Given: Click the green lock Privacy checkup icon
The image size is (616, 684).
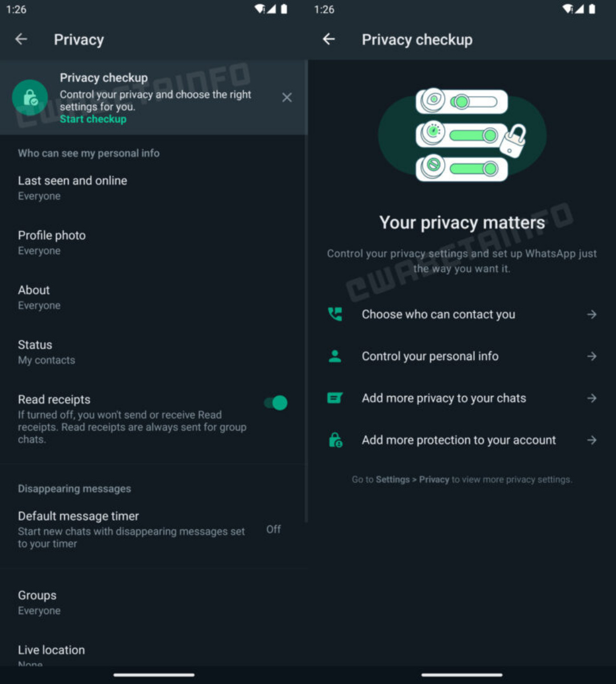Looking at the screenshot, I should (30, 98).
